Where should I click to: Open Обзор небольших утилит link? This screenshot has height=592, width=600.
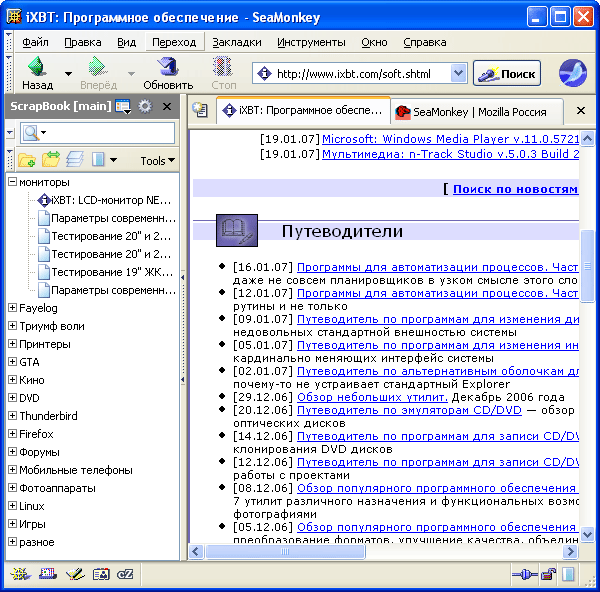(x=372, y=397)
